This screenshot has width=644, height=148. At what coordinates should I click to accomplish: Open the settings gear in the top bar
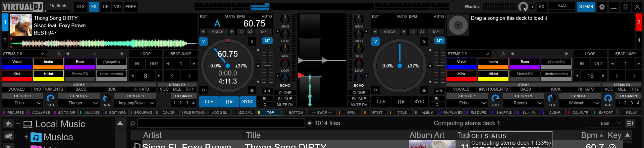(x=602, y=6)
